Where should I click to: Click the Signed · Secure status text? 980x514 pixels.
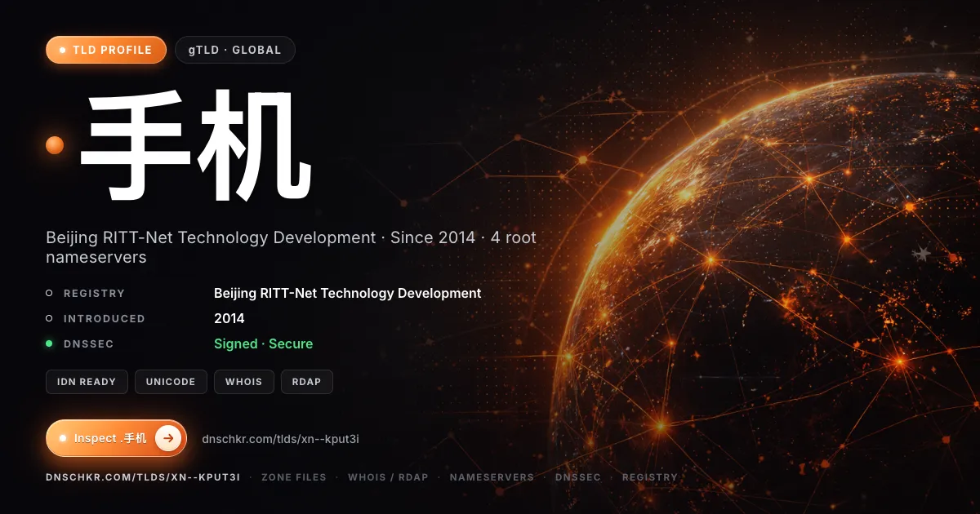coord(264,343)
